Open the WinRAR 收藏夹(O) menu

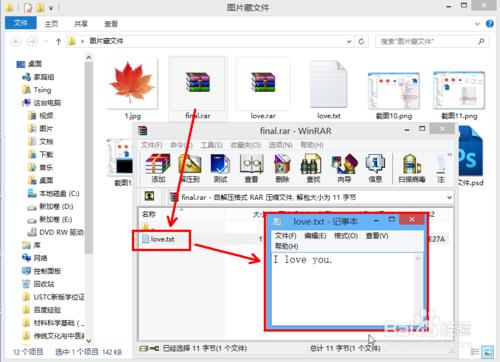tap(246, 145)
